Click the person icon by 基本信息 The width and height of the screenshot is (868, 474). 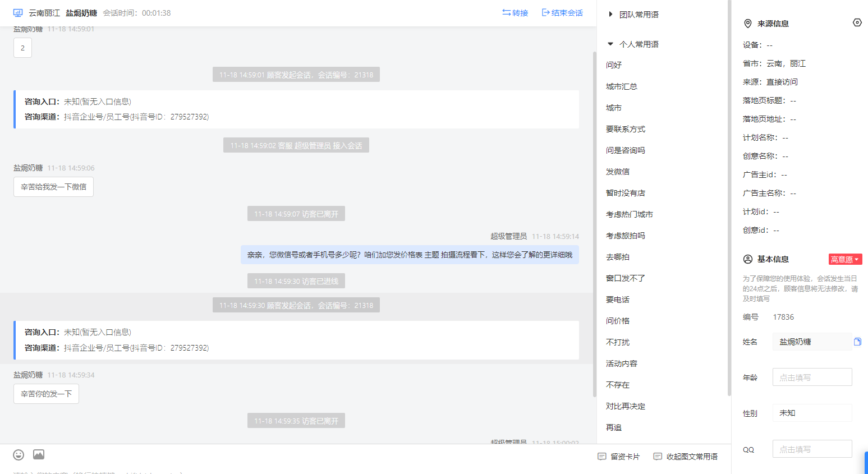click(x=747, y=259)
